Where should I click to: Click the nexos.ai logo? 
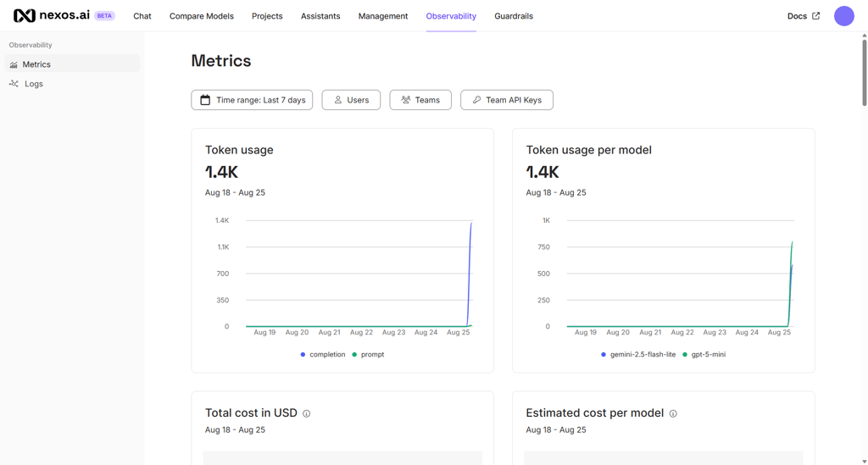52,15
